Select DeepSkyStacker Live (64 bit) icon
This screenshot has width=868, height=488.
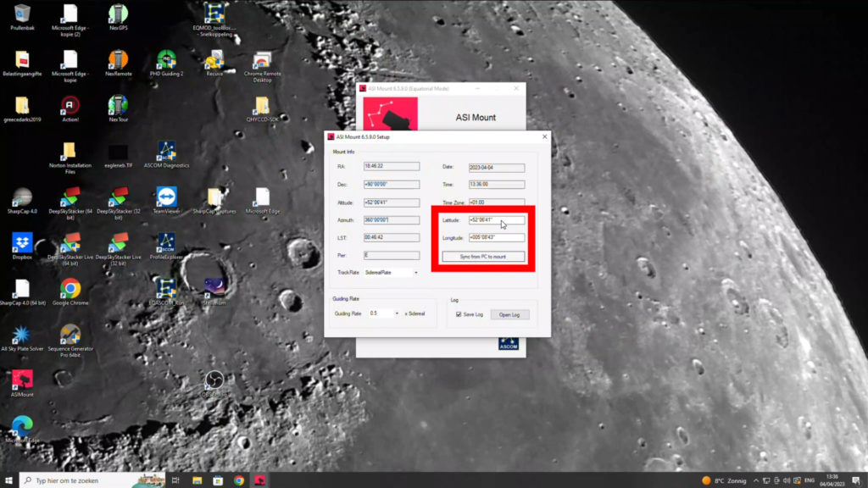(70, 250)
